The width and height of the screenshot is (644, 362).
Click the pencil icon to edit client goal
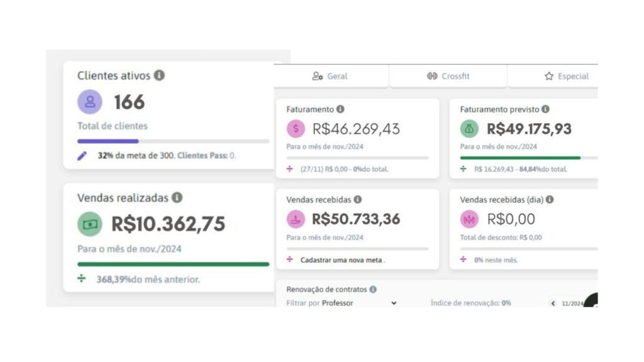82,156
